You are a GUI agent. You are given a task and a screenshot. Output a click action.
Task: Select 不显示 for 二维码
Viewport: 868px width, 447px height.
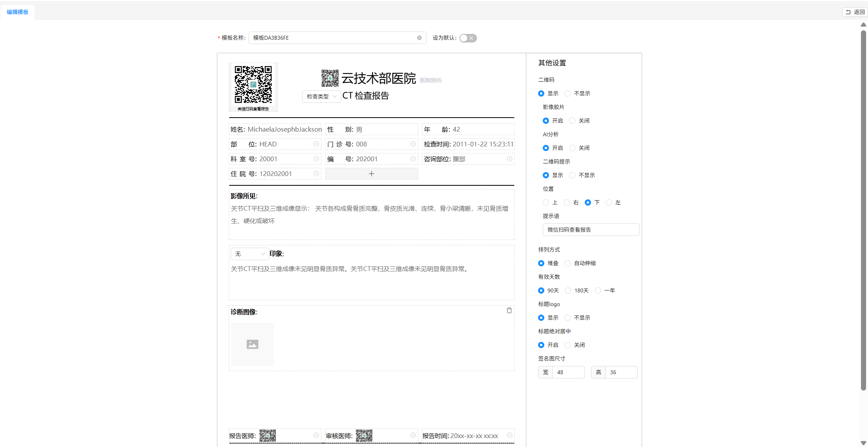[x=568, y=93]
